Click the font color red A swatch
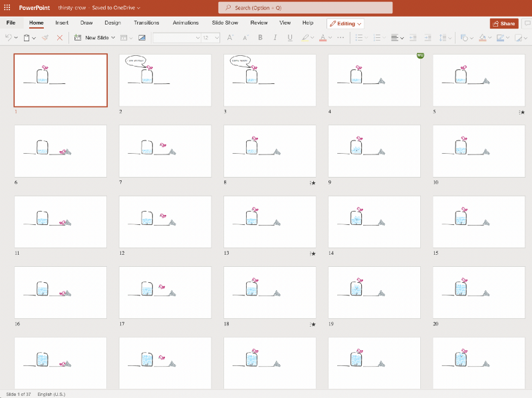The image size is (532, 398). (322, 38)
